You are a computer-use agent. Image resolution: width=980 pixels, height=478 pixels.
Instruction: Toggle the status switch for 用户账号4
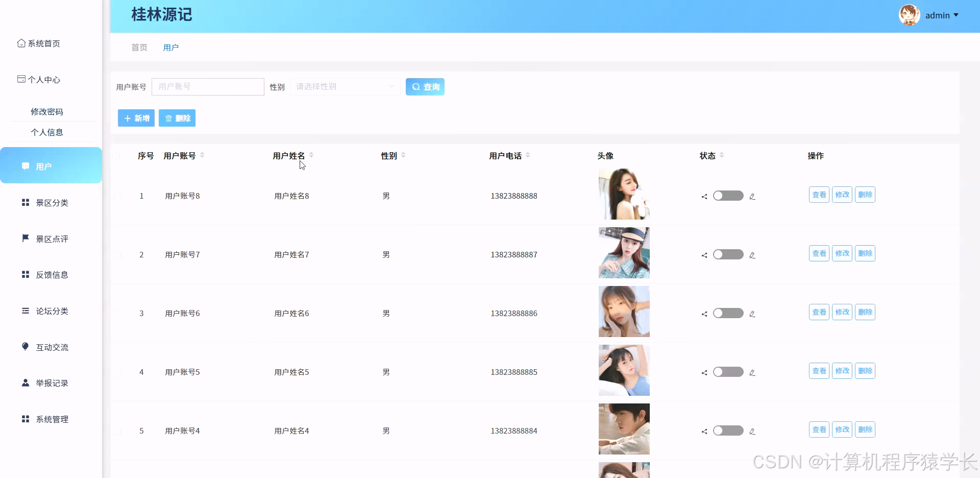(x=728, y=431)
